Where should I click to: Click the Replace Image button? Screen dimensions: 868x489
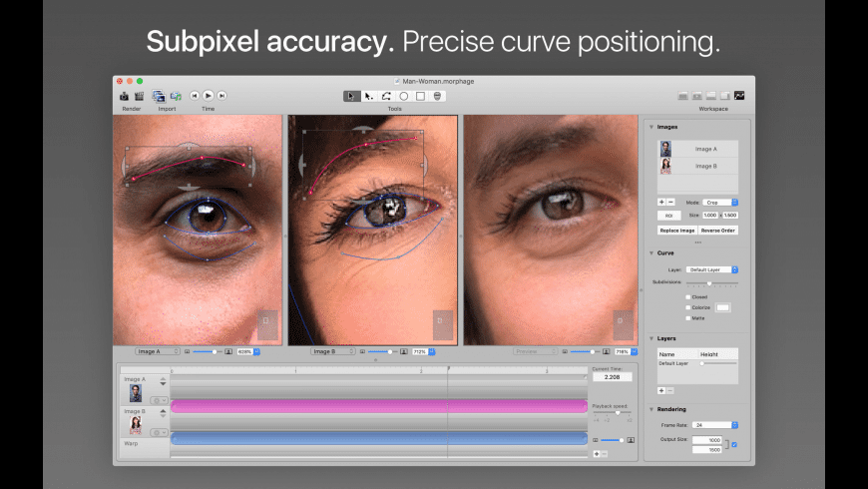677,231
